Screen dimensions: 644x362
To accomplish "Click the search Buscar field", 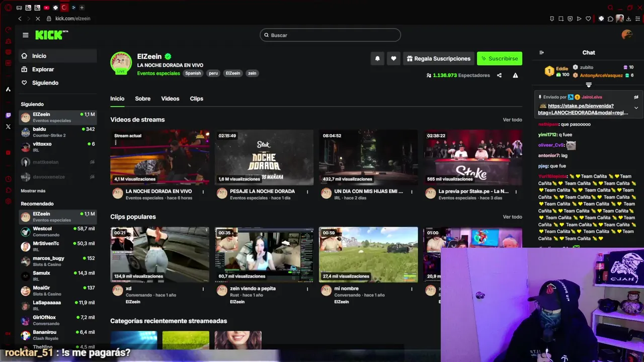I will coord(331,35).
